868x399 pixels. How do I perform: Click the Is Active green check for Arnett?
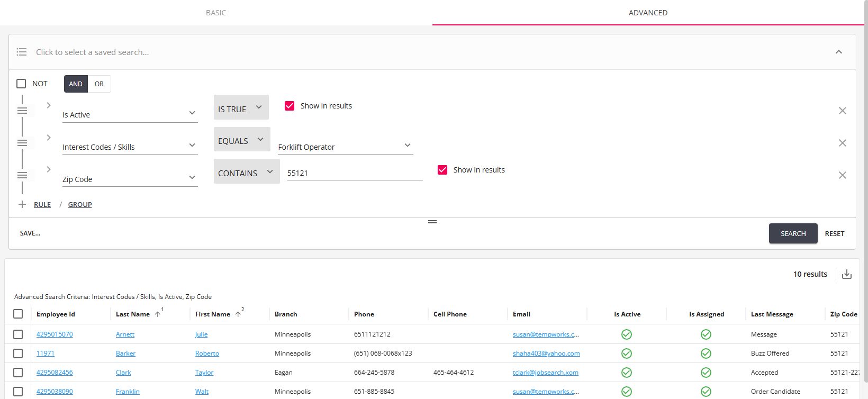tap(627, 334)
